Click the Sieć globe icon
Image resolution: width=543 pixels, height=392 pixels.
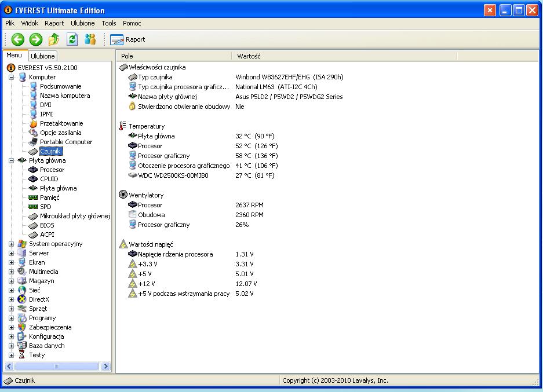click(x=22, y=290)
